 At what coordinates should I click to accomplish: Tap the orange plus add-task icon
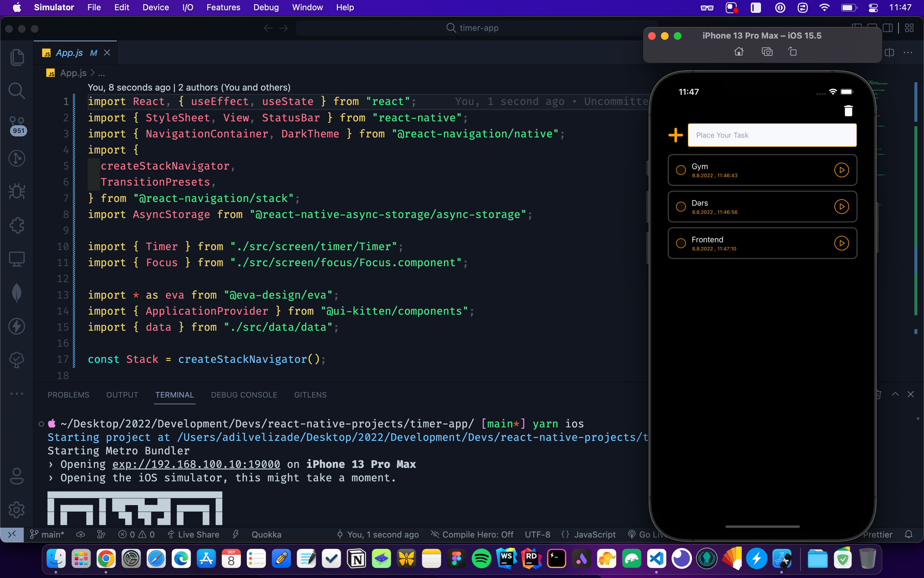pos(676,135)
